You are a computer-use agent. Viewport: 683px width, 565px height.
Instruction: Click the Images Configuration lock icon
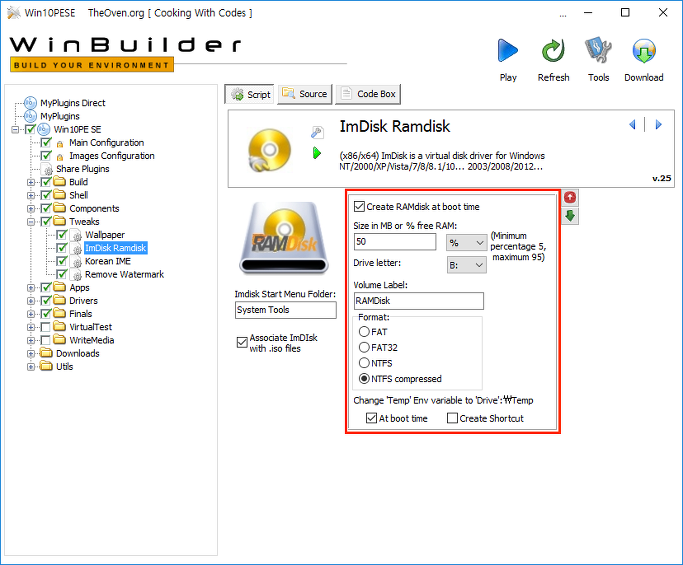click(x=60, y=156)
